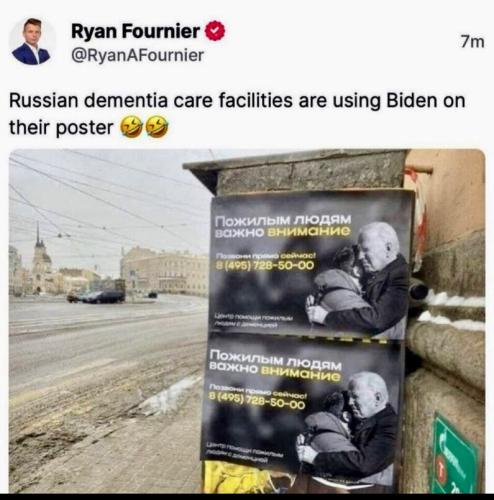Click the red verified badge
Viewport: 494px width, 500px height.
214,31
